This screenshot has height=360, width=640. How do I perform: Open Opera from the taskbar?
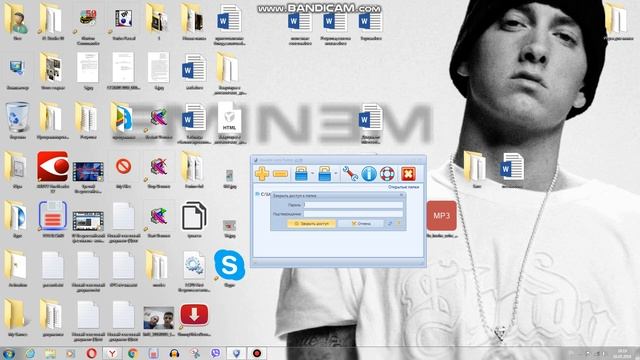[91, 353]
